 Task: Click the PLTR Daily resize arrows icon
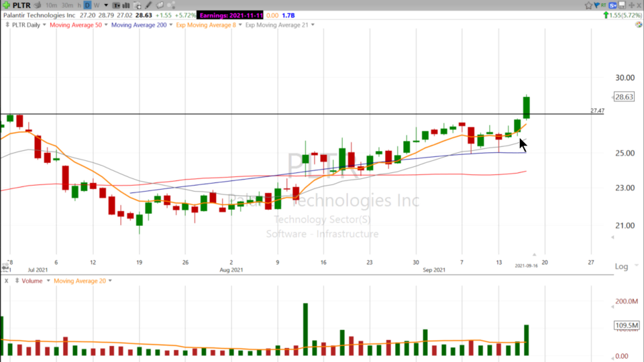click(7, 25)
